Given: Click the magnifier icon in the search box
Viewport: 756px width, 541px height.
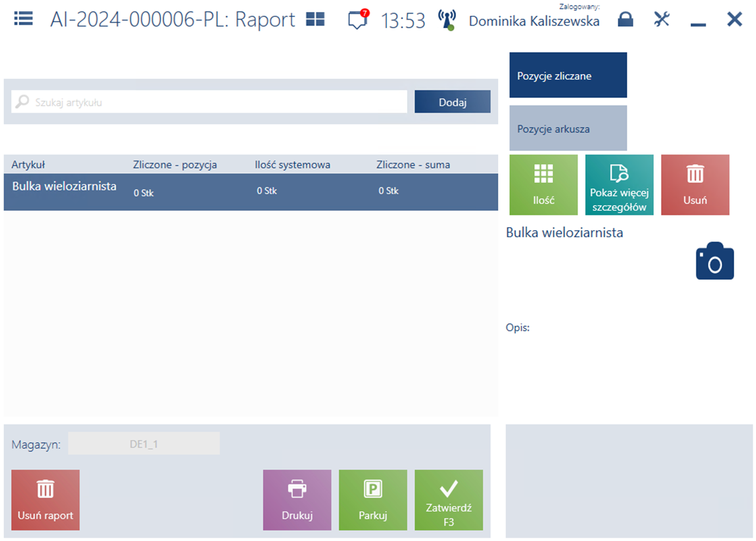Looking at the screenshot, I should (22, 102).
